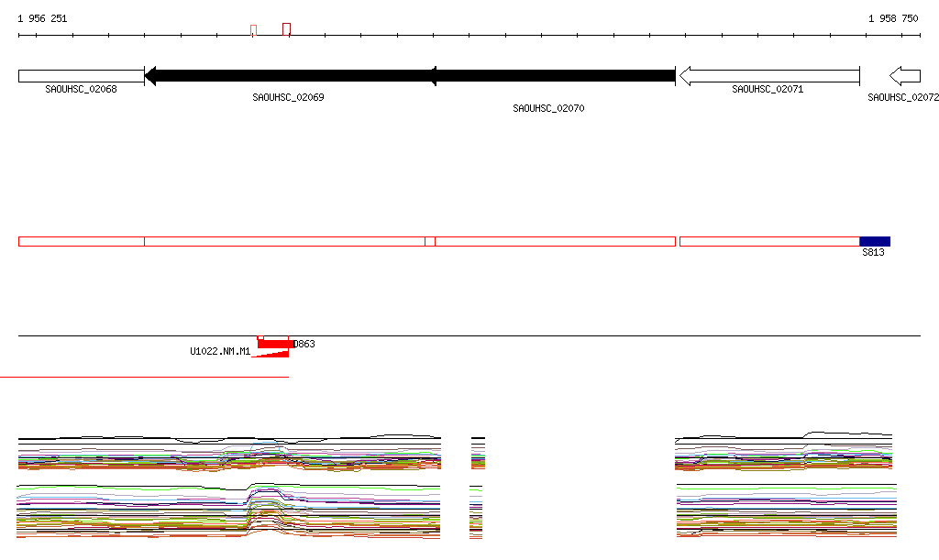
Task: Click the SAOUHSC_02071 white gene arrow
Action: pyautogui.click(x=768, y=75)
